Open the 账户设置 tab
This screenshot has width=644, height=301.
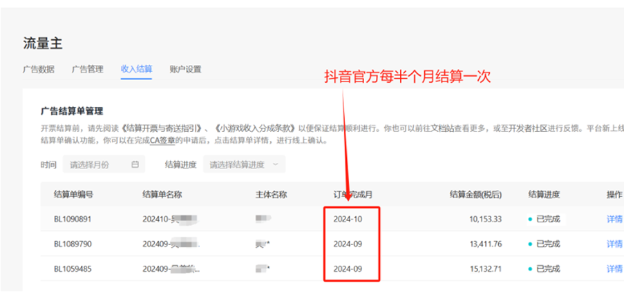[185, 69]
